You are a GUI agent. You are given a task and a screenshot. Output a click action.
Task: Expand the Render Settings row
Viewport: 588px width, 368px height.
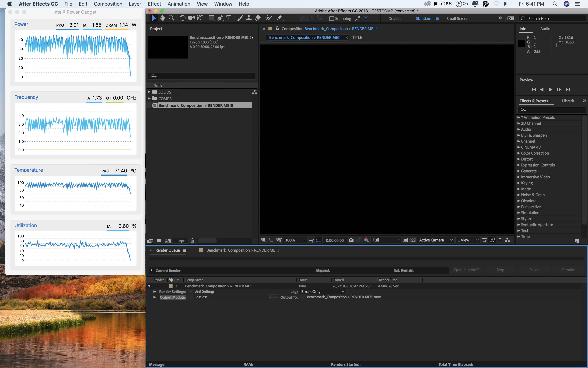pos(155,292)
